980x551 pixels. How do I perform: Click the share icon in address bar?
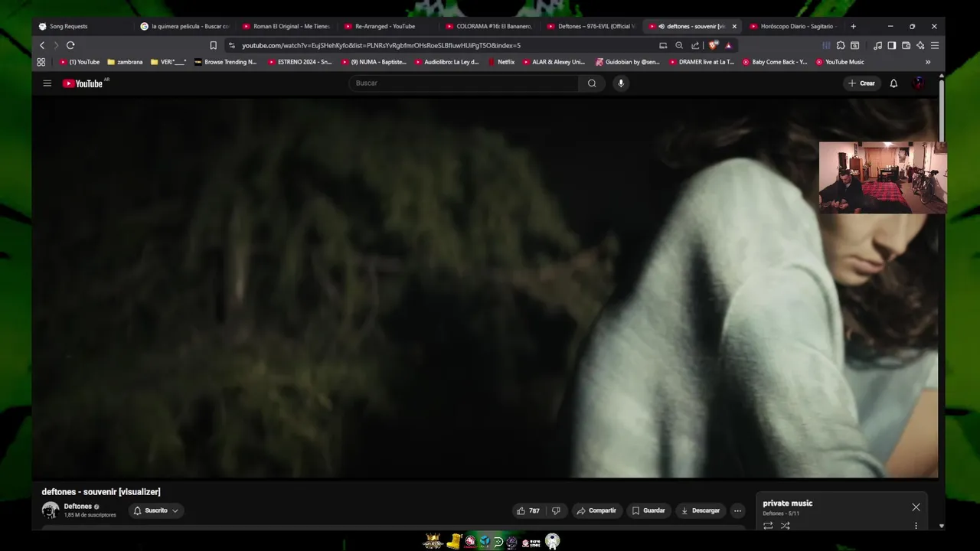pos(695,45)
